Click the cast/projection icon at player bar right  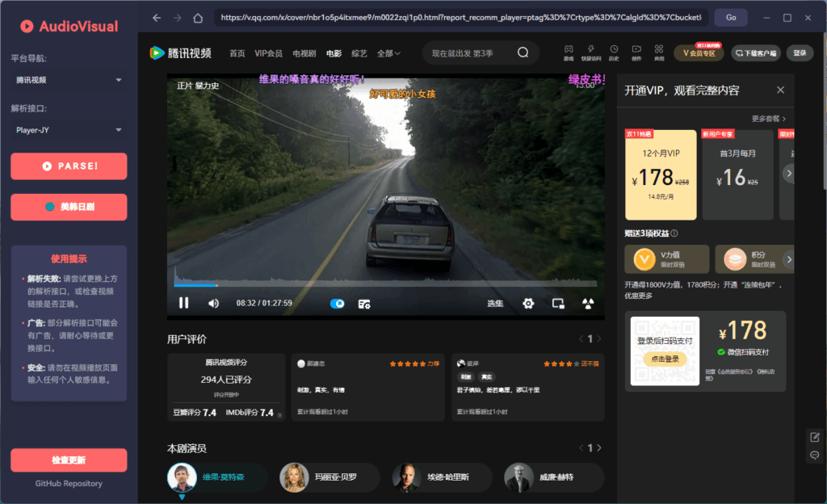coord(587,304)
